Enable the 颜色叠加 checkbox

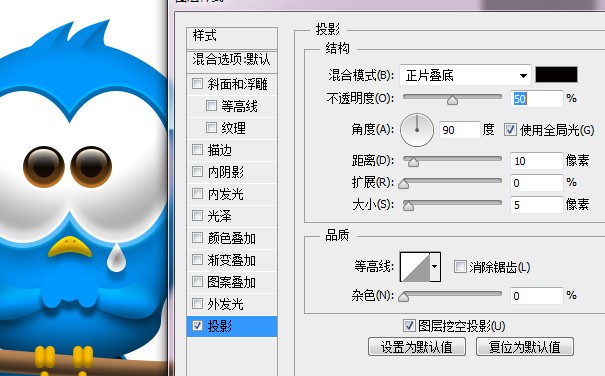point(197,237)
